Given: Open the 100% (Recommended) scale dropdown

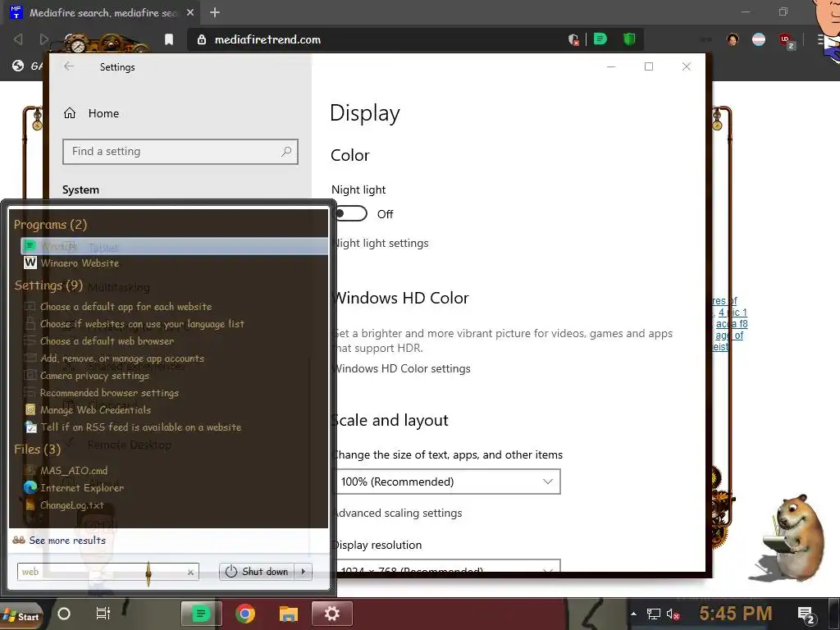Looking at the screenshot, I should (446, 482).
